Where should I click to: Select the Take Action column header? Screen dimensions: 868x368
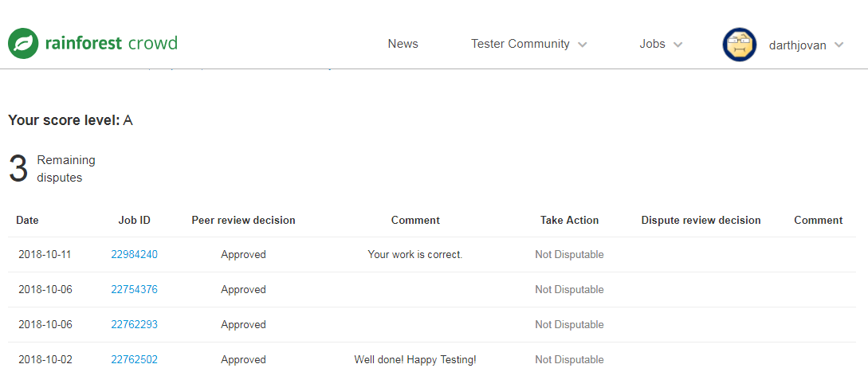(570, 221)
